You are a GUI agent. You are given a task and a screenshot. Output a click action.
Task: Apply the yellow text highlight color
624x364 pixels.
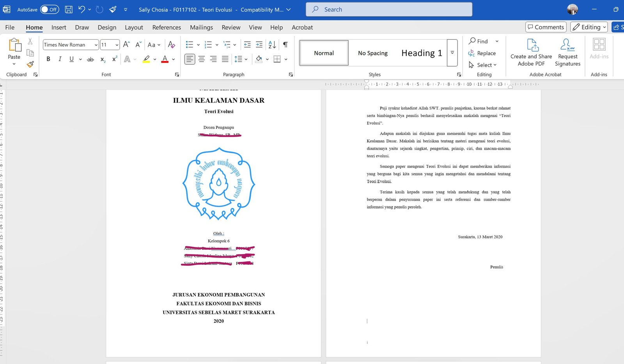[146, 59]
